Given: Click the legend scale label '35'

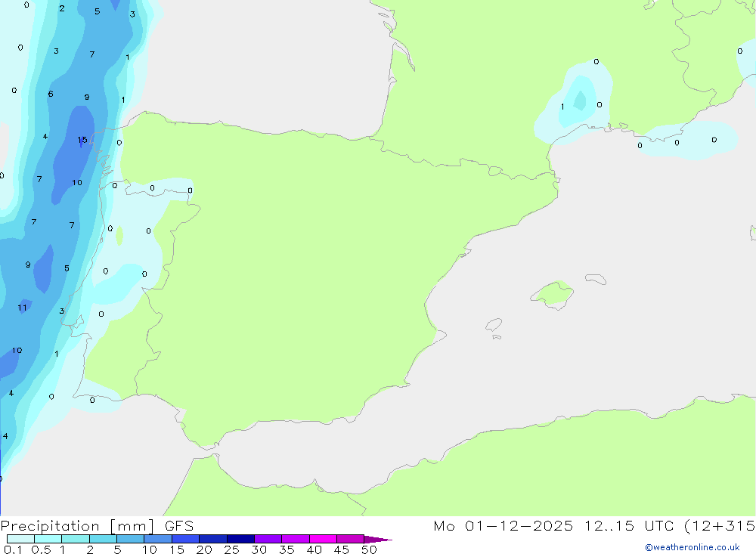Looking at the screenshot, I should (x=287, y=549).
